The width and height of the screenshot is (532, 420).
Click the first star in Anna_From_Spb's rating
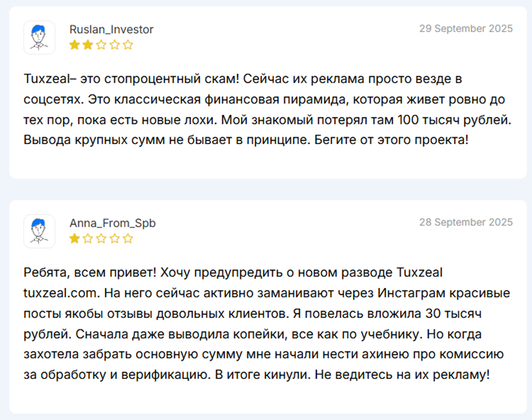pyautogui.click(x=75, y=239)
